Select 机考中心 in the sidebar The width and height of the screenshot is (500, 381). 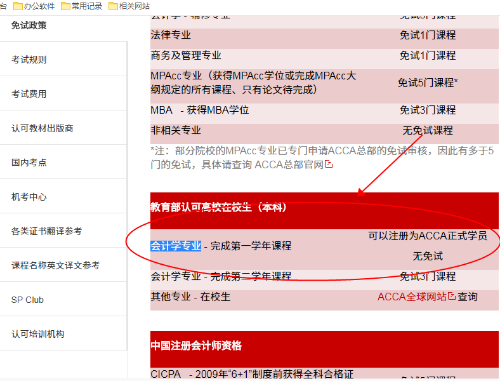pyautogui.click(x=29, y=197)
